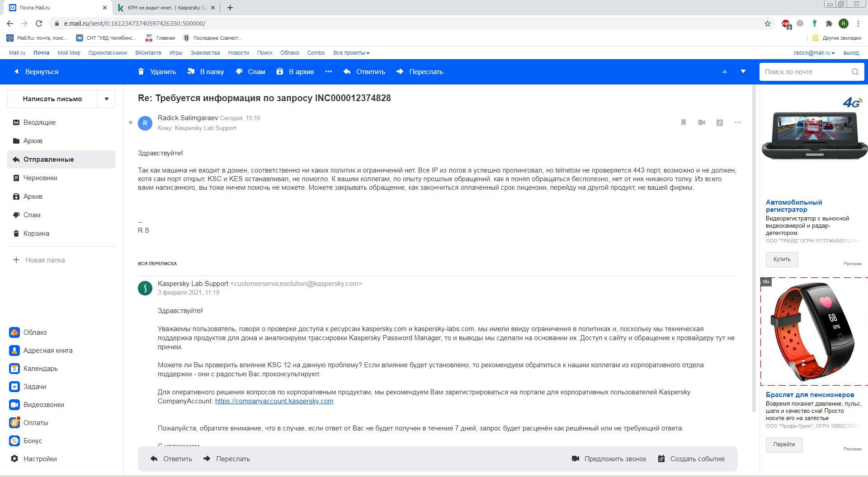Open the Одноклассники portal link
The width and height of the screenshot is (868, 477).
click(108, 53)
